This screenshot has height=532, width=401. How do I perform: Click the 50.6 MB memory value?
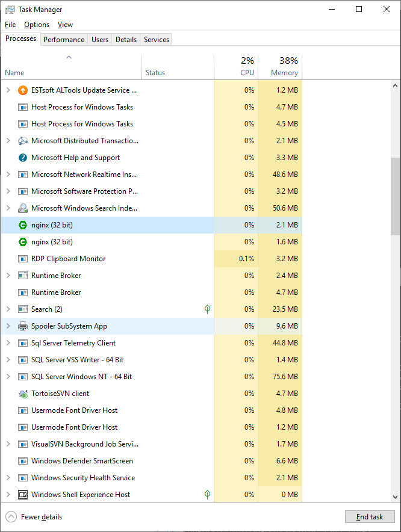pos(285,208)
